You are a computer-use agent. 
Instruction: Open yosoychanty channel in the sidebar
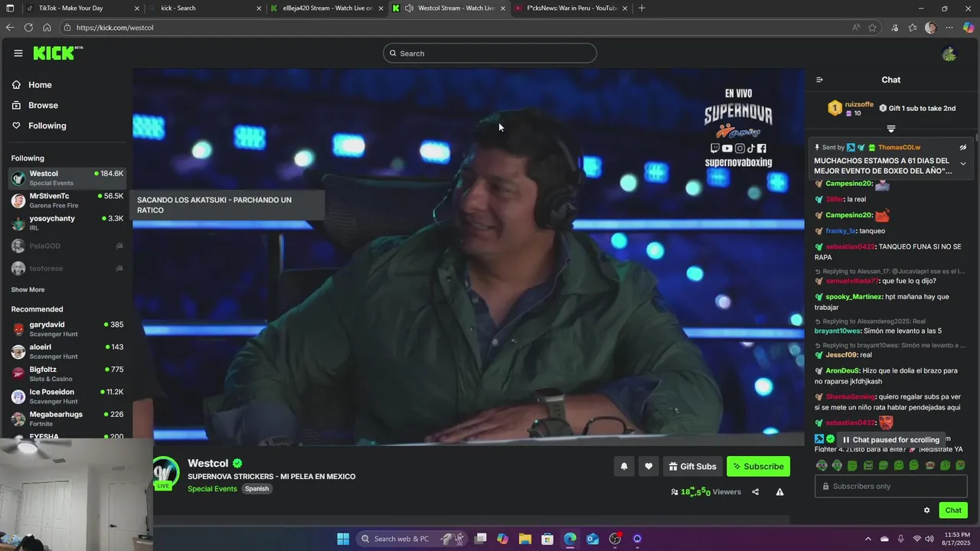coord(67,223)
